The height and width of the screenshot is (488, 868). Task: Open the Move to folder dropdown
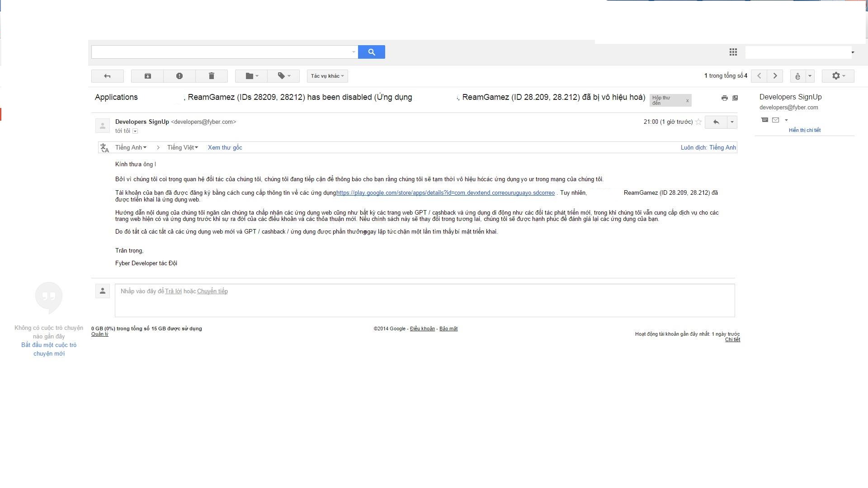(251, 76)
